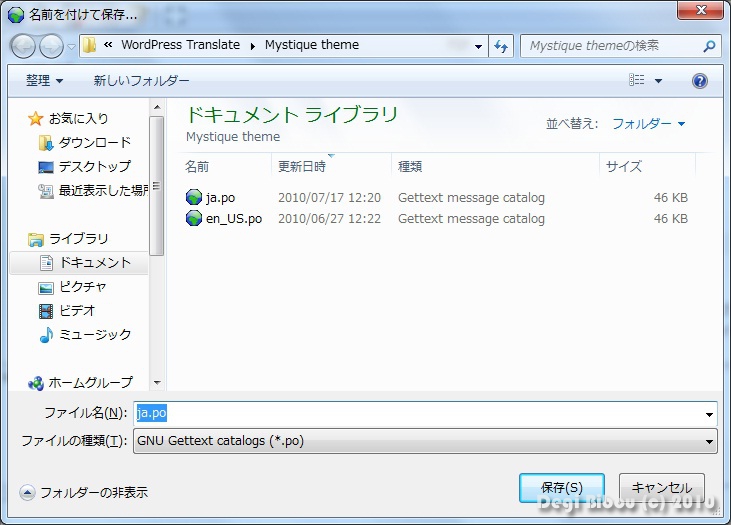Open help with the question mark icon
The height and width of the screenshot is (525, 731).
700,81
